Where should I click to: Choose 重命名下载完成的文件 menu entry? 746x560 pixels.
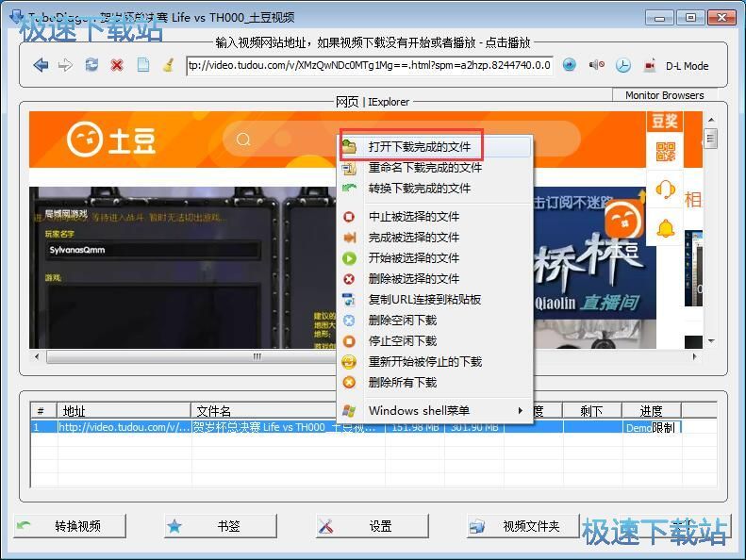[424, 167]
